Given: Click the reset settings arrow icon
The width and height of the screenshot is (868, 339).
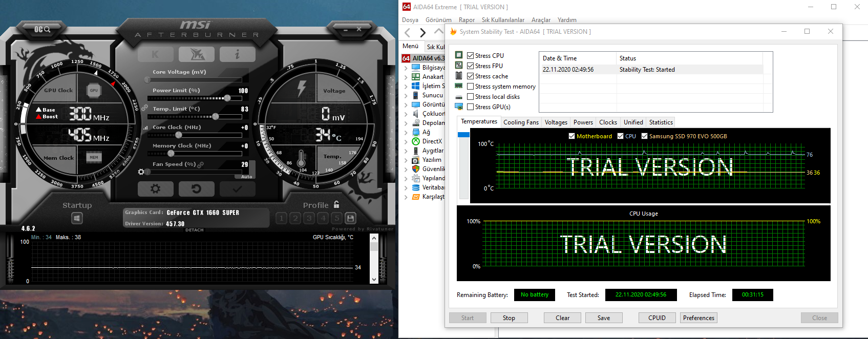Looking at the screenshot, I should click(x=196, y=189).
